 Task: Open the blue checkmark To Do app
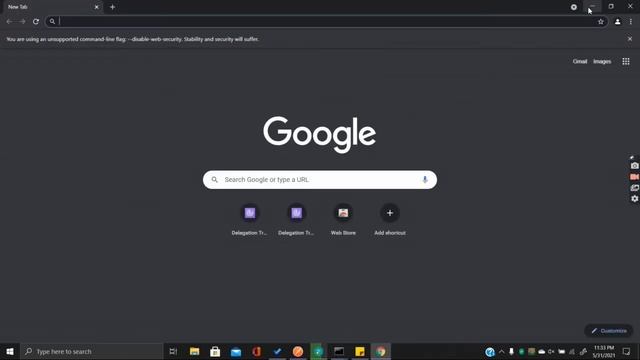(277, 351)
